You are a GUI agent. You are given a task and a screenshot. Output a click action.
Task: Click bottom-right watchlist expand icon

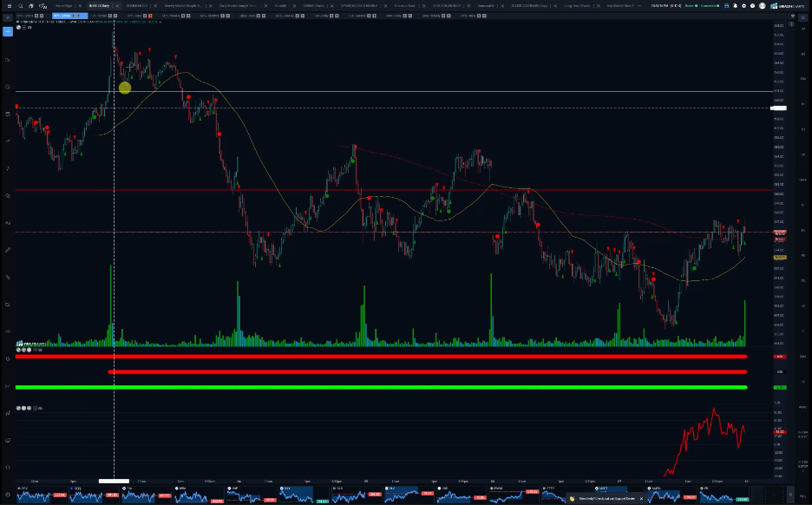click(x=791, y=495)
